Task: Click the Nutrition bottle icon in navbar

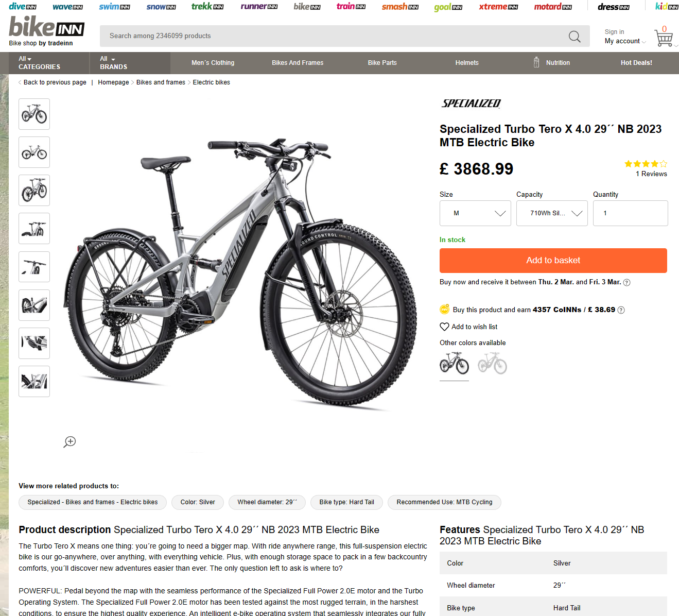Action: pos(536,63)
